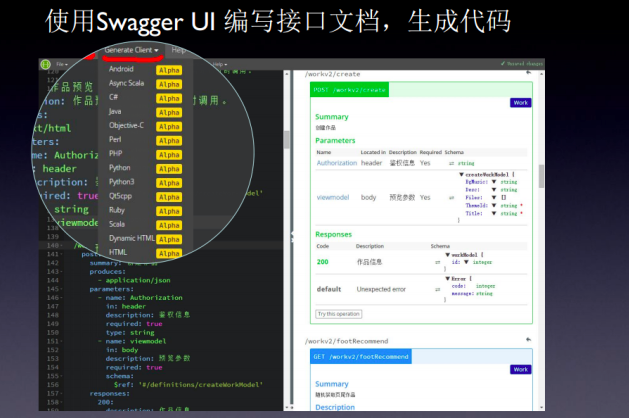Click "$ref: '#/definitions/createWorkModel'" line 156
Screen dimensions: 629x418
(x=188, y=384)
